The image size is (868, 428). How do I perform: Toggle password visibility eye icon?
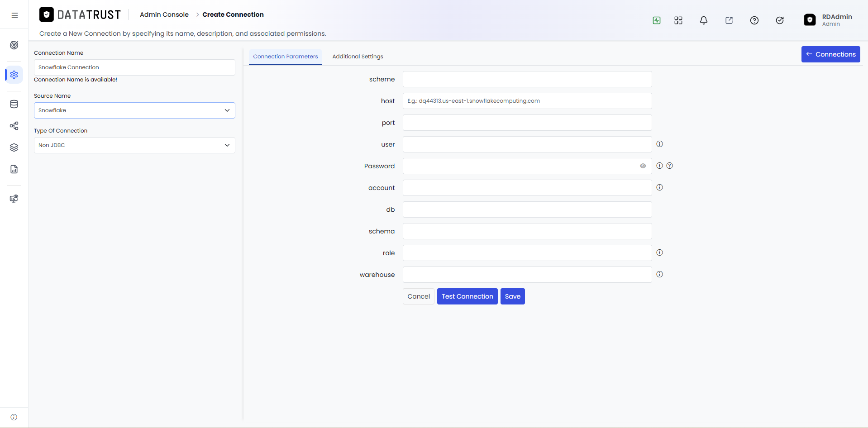pyautogui.click(x=643, y=166)
